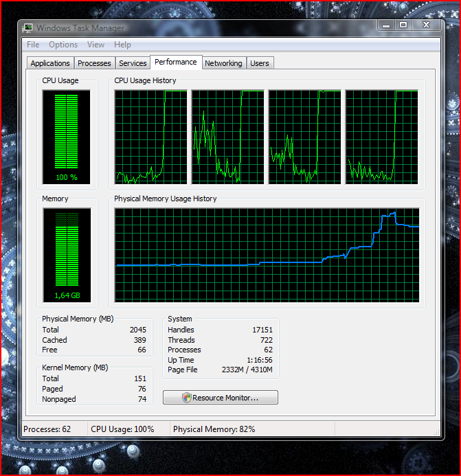Select the Performance tab

click(176, 62)
